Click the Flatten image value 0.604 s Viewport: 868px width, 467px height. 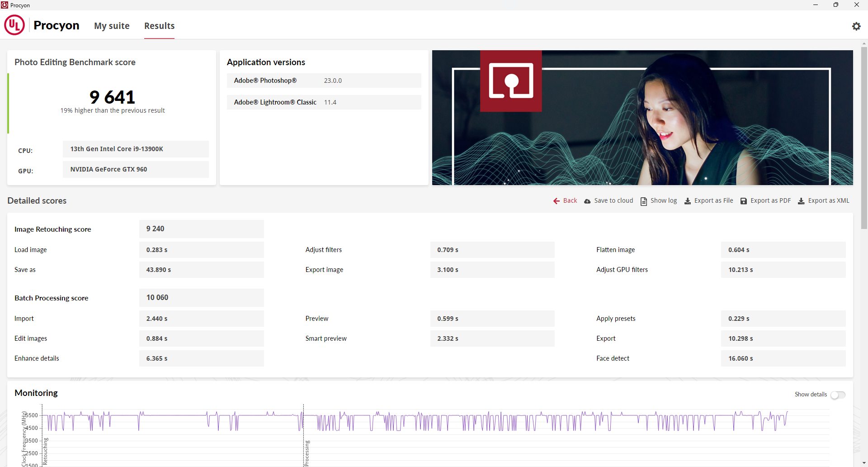783,250
